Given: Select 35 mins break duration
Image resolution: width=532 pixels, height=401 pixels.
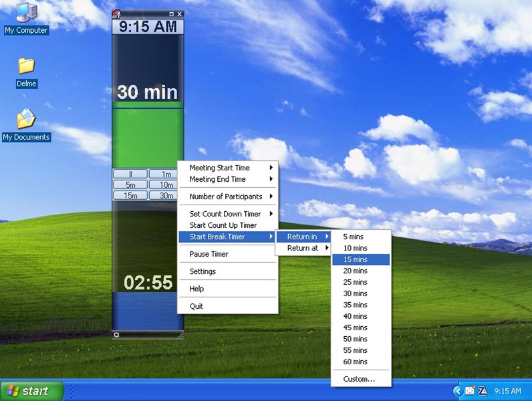Looking at the screenshot, I should 361,305.
